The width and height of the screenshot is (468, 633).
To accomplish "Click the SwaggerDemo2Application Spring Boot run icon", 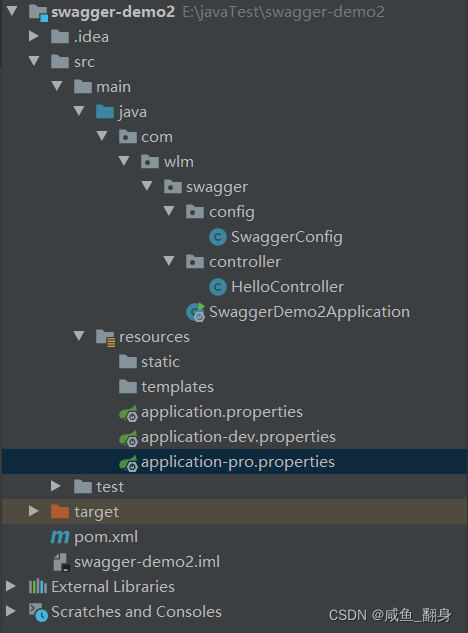I will 195,312.
